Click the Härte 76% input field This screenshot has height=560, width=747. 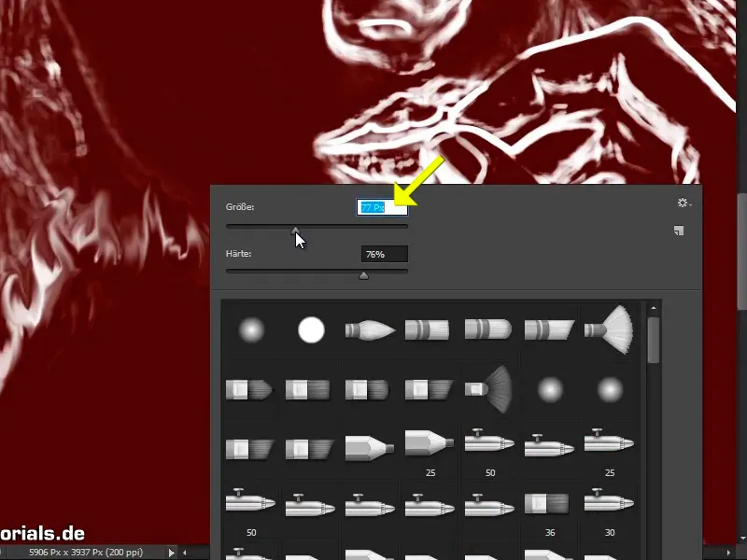(x=385, y=254)
